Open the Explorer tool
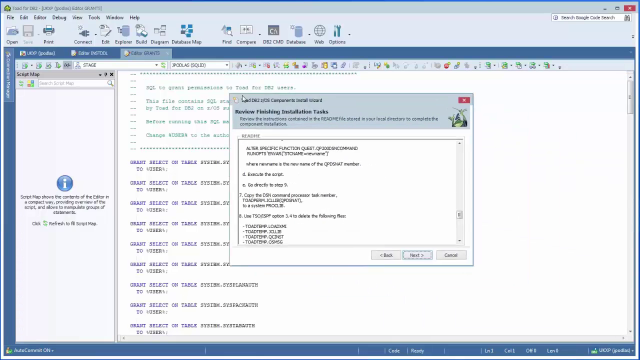Image resolution: width=640 pixels, height=360 pixels. [x=123, y=35]
